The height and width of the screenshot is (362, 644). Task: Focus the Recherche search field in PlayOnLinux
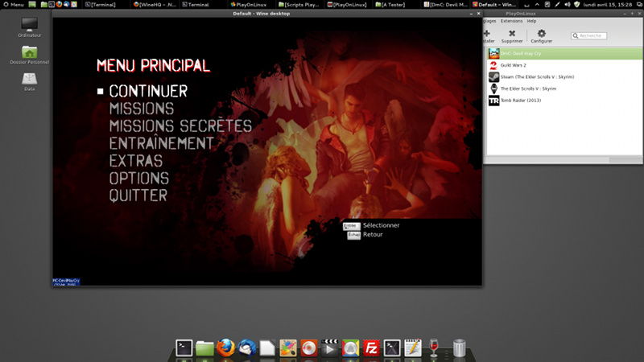[588, 35]
